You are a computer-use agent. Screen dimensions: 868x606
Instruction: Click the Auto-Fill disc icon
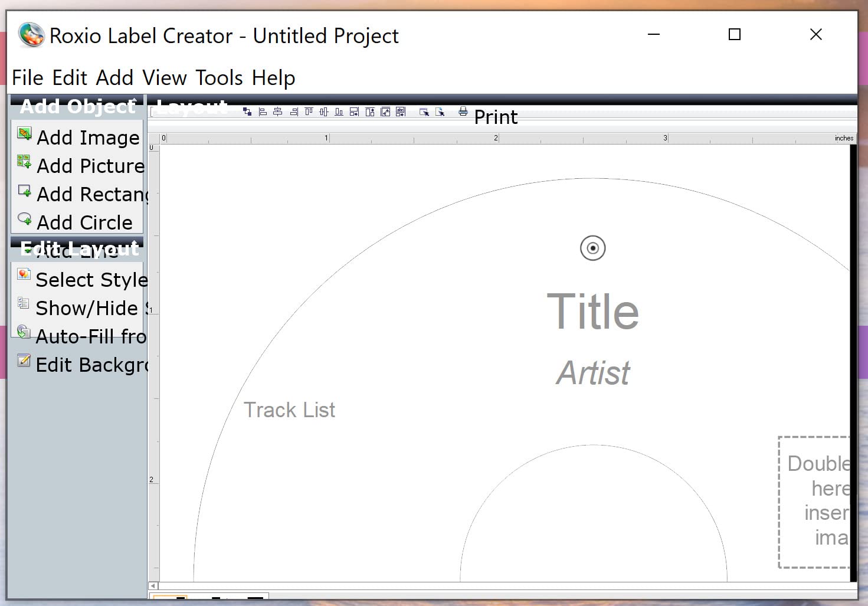tap(24, 332)
